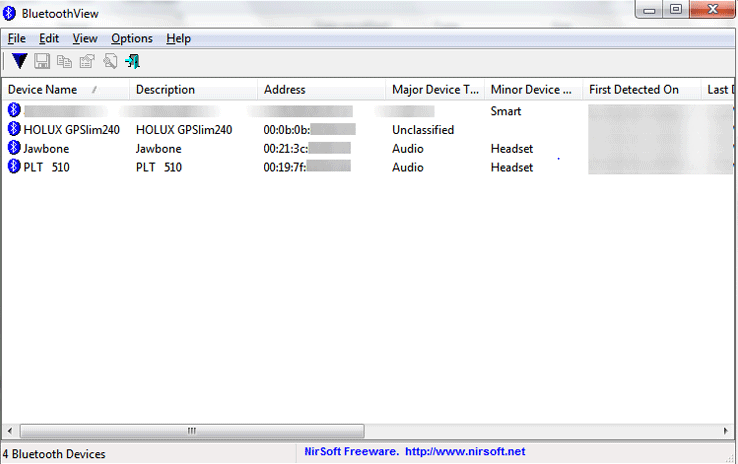Open the File menu
Image resolution: width=738 pixels, height=464 pixels.
[x=17, y=38]
